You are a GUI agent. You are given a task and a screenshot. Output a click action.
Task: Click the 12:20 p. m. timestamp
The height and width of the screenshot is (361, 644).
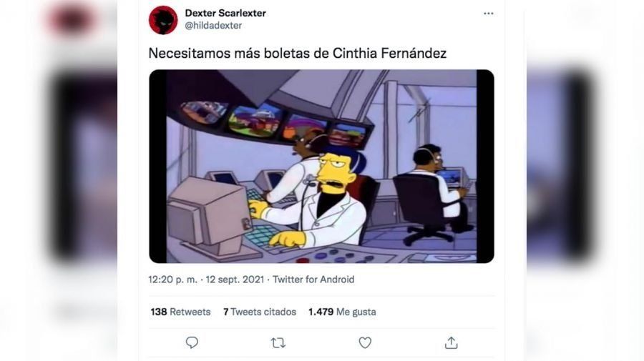coord(172,280)
